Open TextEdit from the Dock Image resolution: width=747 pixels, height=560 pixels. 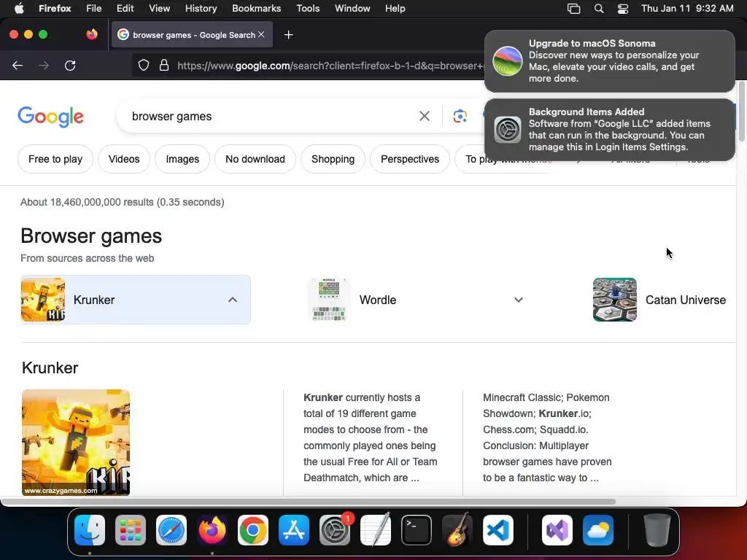376,530
